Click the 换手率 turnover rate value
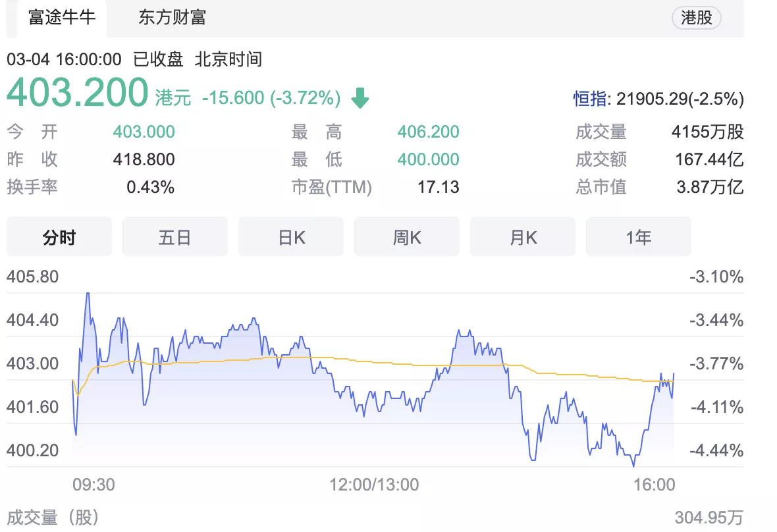Image resolution: width=777 pixels, height=532 pixels. [x=151, y=187]
